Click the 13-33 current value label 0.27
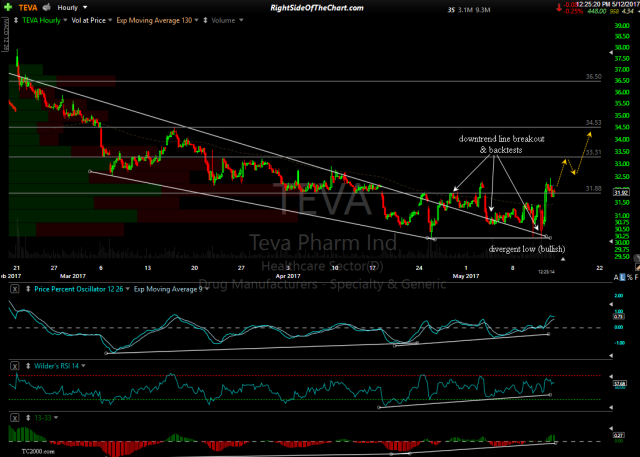This screenshot has width=640, height=457. (618, 435)
